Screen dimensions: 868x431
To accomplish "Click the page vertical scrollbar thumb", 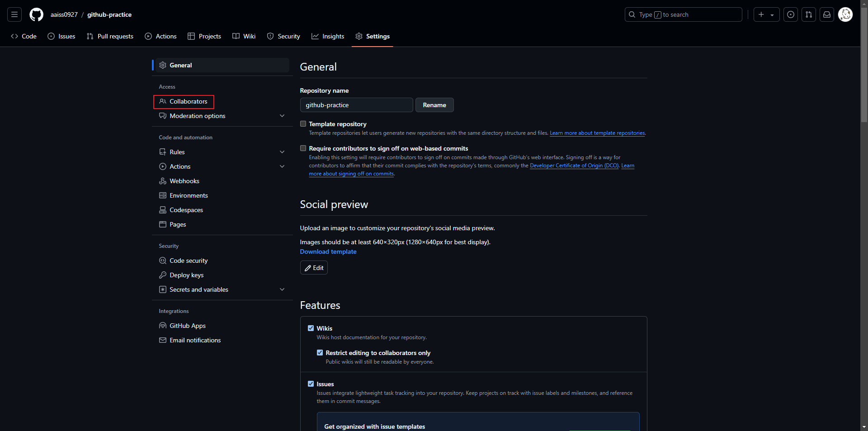I will 864,65.
